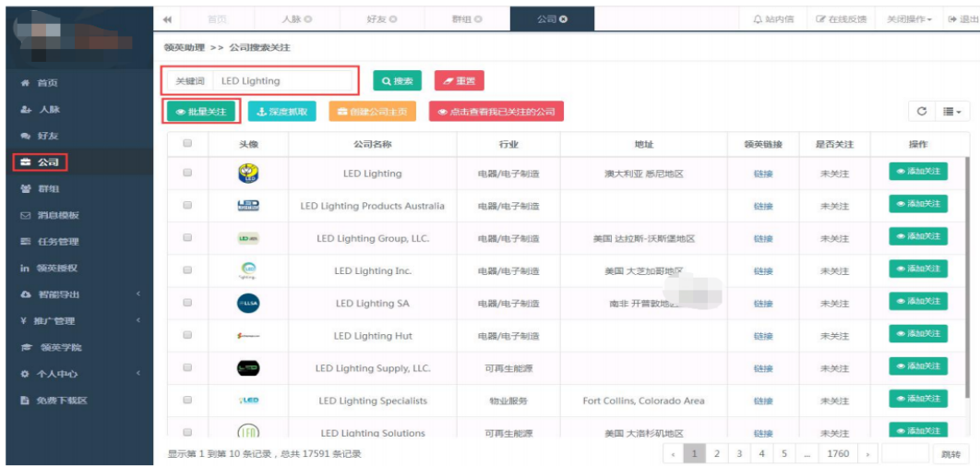Image resolution: width=980 pixels, height=467 pixels.
Task: Click 添加关注 for LED Lighting SA
Action: pyautogui.click(x=918, y=301)
